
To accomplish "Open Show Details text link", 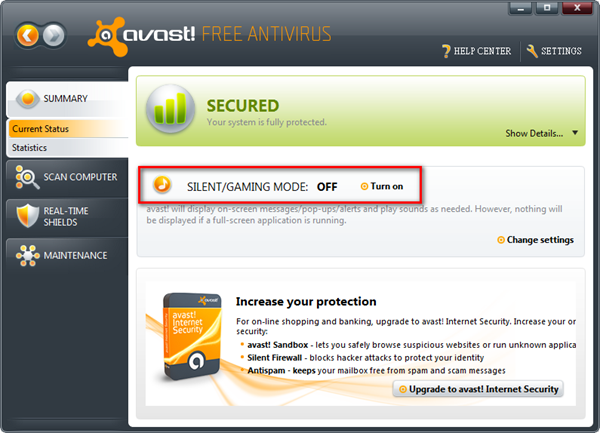I will click(x=534, y=133).
